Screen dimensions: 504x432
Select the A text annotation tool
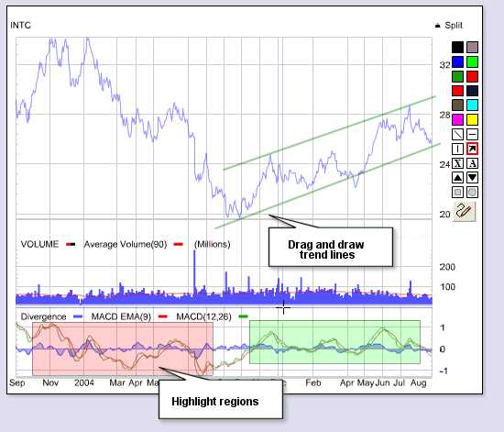click(x=472, y=163)
